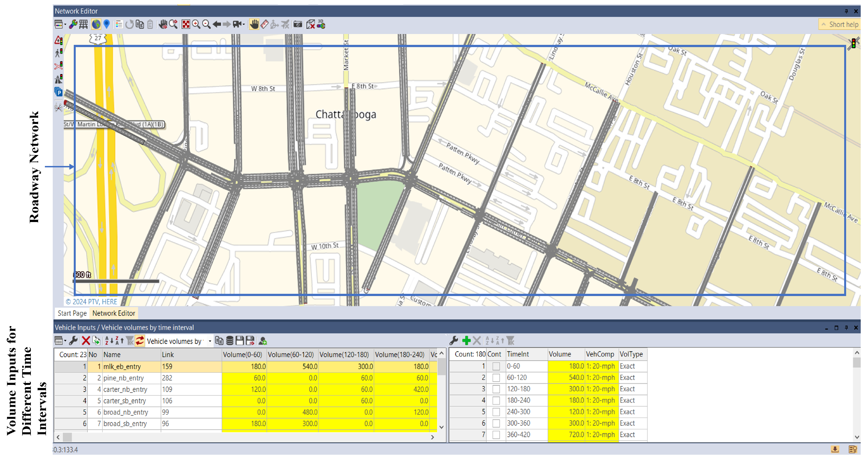Click the zoom in magnifier icon
This screenshot has width=868, height=462.
point(196,24)
